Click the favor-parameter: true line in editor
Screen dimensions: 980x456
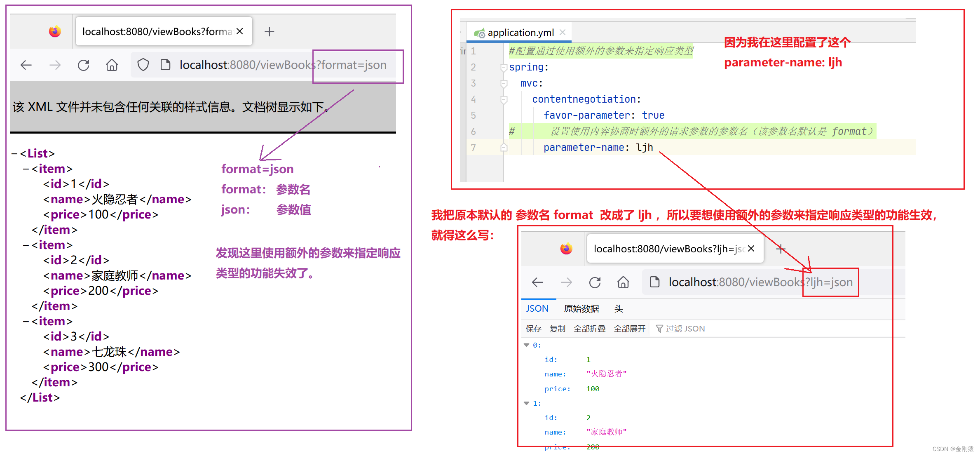pos(604,115)
